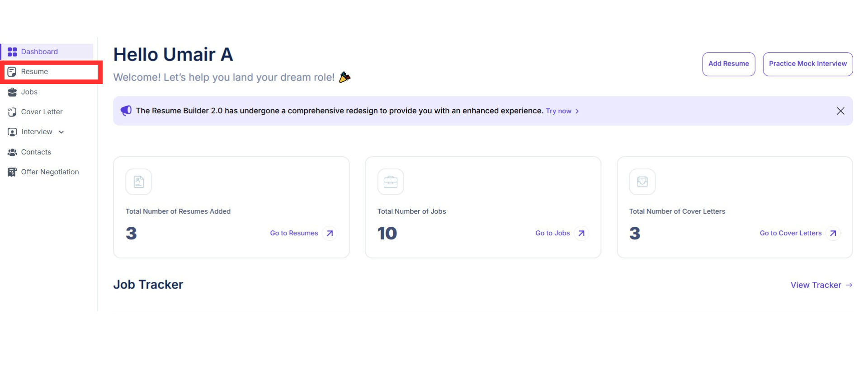Click the Cover Letter icon in sidebar
The width and height of the screenshot is (868, 369).
pyautogui.click(x=12, y=112)
